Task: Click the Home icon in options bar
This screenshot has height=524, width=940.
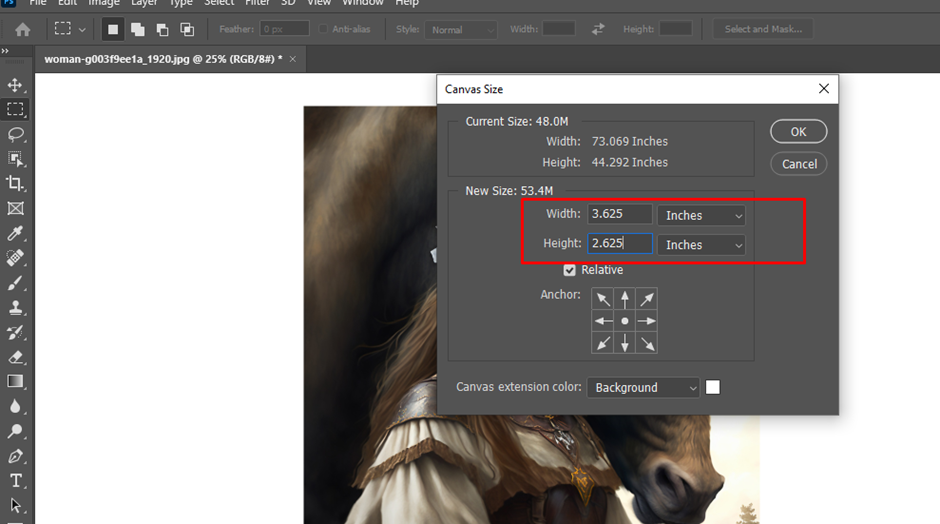Action: click(x=23, y=29)
